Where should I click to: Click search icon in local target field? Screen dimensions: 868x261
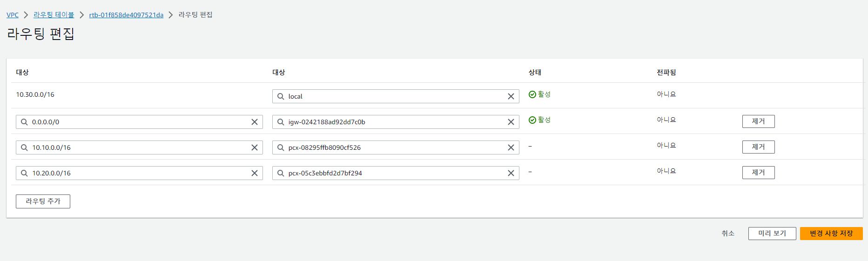(281, 96)
